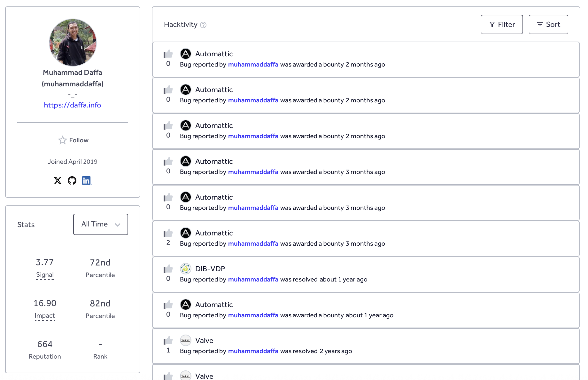The height and width of the screenshot is (380, 588).
Task: Click the Muhammad Daffa profile picture
Action: 73,42
